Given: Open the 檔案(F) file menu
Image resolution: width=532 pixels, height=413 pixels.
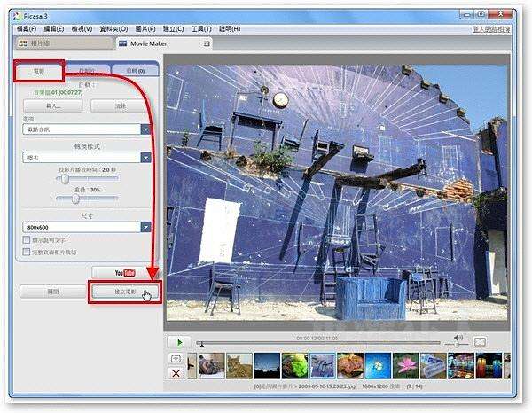Looking at the screenshot, I should [x=27, y=29].
